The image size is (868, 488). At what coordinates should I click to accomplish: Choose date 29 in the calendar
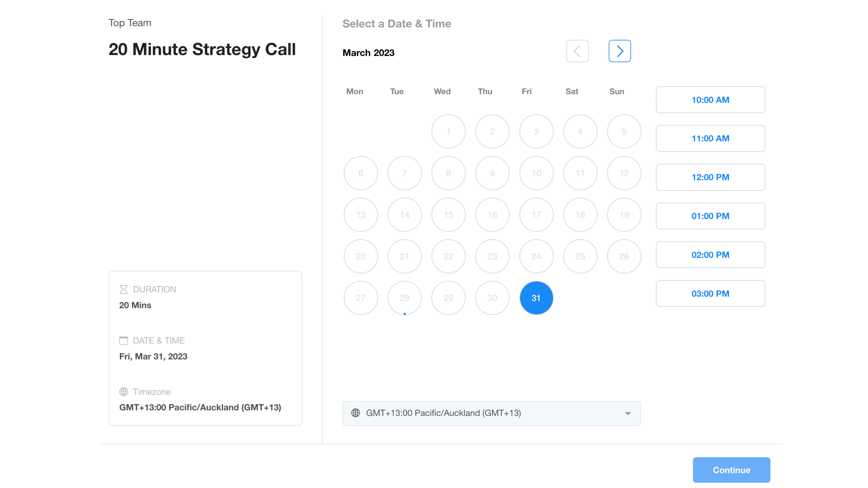pyautogui.click(x=448, y=298)
